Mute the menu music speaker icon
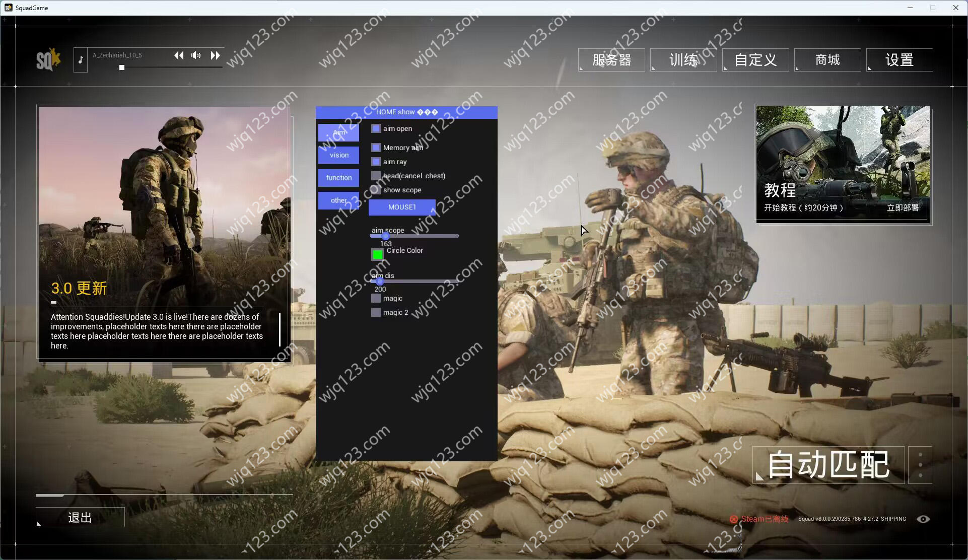Screen dimensions: 968x560 tap(196, 55)
